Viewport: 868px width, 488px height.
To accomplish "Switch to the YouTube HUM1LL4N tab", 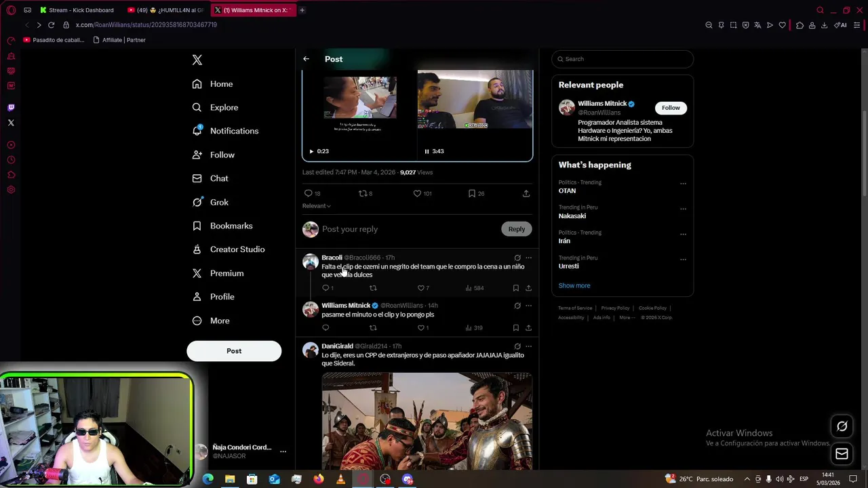I will pos(166,10).
